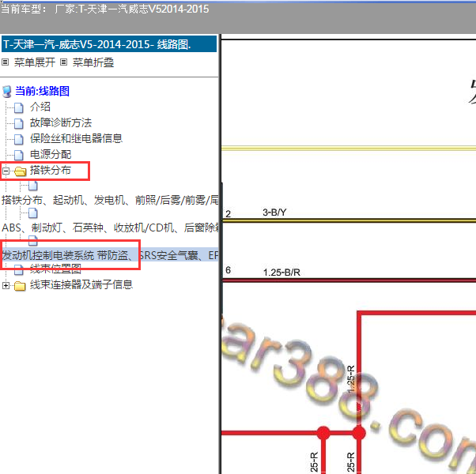Open 发动机控制电装系统 带防盗 diagram

[x=110, y=255]
